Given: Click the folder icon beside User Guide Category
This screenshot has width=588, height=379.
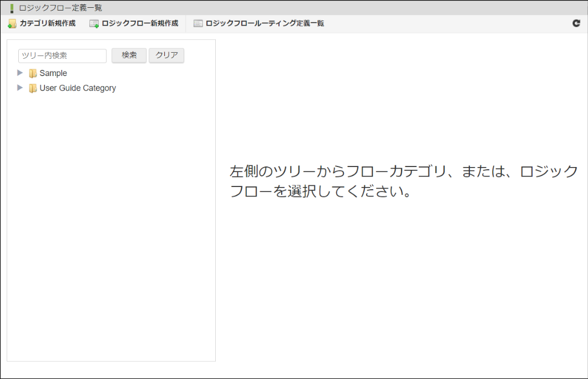Looking at the screenshot, I should (32, 88).
